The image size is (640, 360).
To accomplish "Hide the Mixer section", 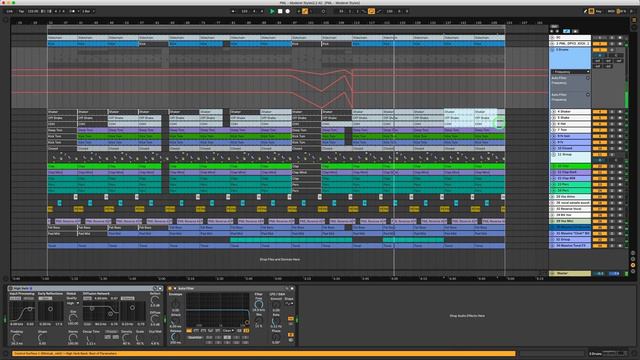I will pos(633,265).
